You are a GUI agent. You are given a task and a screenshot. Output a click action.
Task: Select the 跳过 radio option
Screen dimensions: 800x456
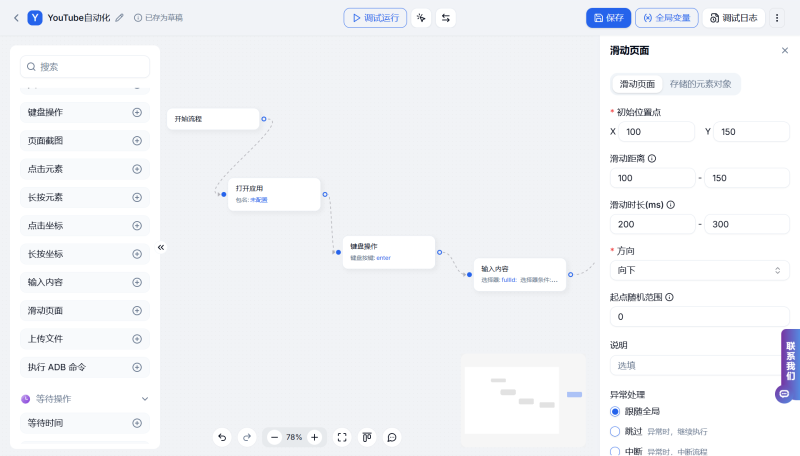click(615, 431)
